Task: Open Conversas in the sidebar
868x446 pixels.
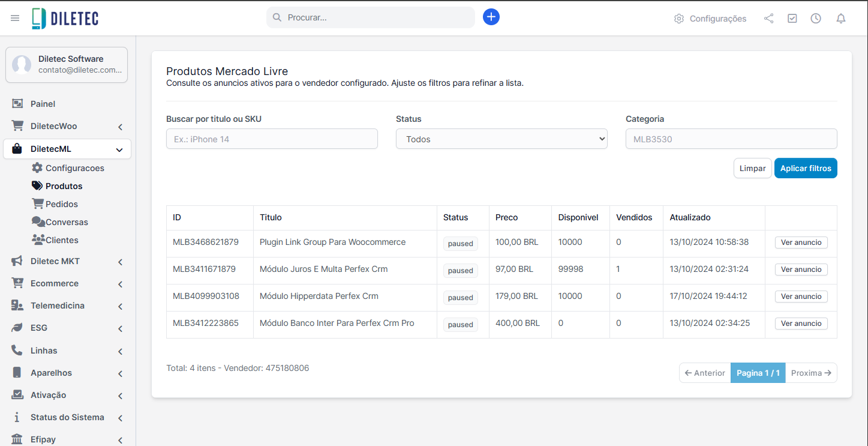Action: 67,222
